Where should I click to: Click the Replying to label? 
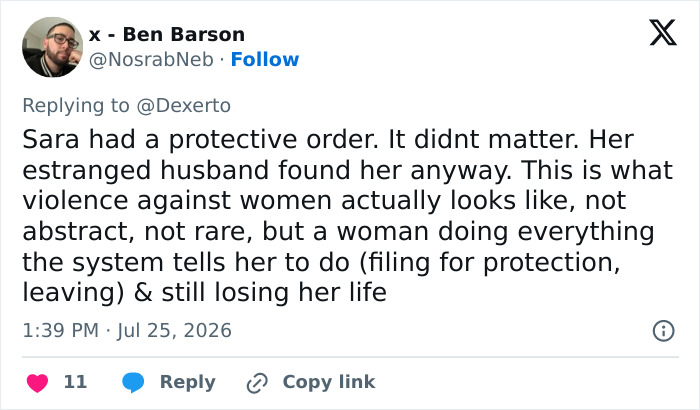pos(76,106)
